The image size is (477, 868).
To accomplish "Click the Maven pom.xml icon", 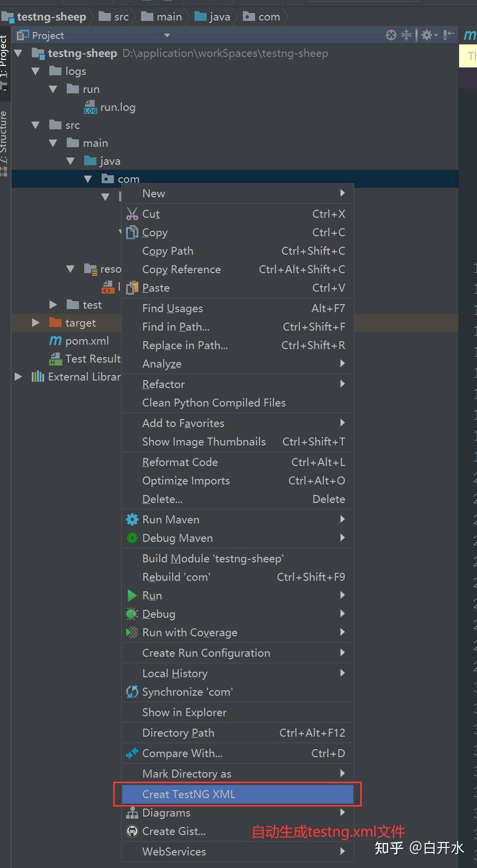I will (55, 341).
